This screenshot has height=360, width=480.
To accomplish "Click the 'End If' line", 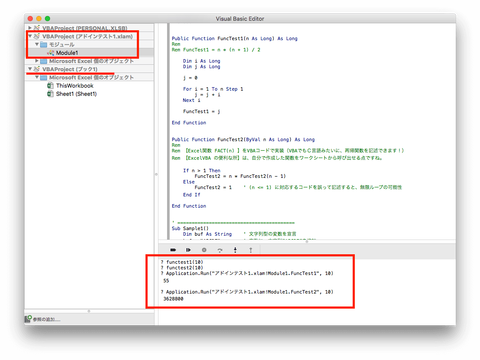I will click(x=192, y=195).
